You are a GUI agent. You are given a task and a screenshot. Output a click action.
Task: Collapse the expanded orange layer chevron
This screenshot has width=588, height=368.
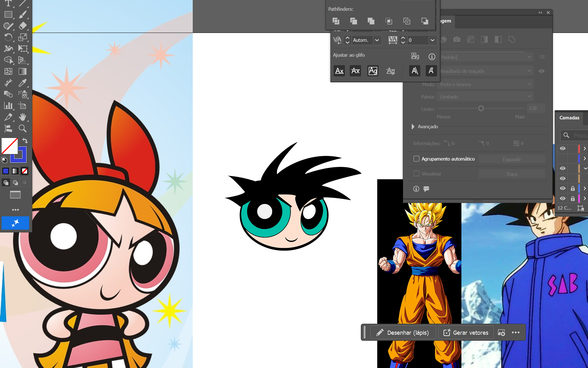click(x=585, y=168)
